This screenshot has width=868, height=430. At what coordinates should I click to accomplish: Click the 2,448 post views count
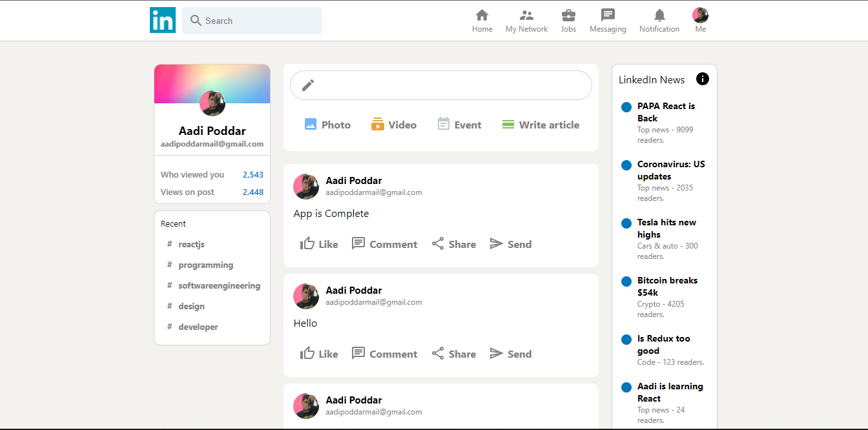click(x=253, y=192)
